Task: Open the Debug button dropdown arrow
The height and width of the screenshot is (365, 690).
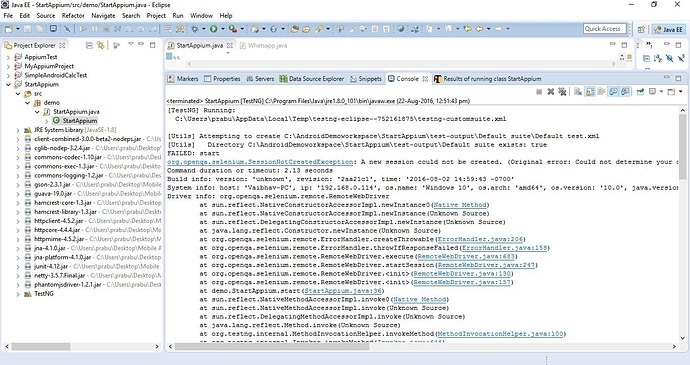Action: coord(203,29)
